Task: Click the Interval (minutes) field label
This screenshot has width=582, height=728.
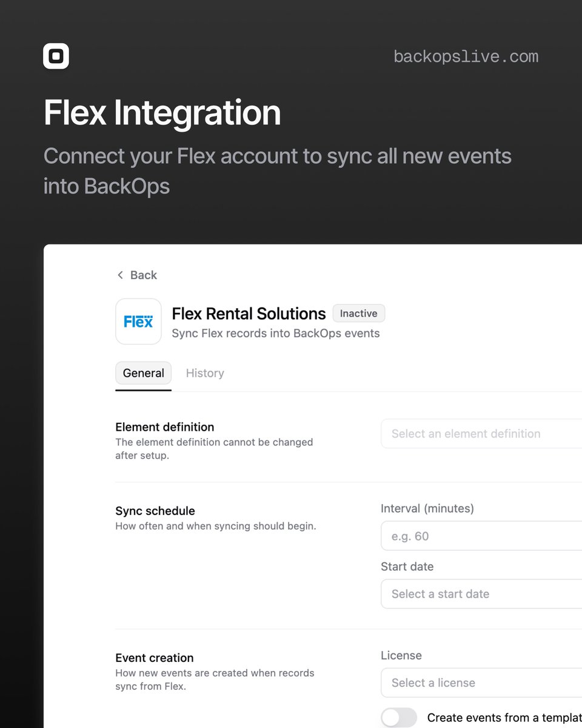Action: [427, 508]
